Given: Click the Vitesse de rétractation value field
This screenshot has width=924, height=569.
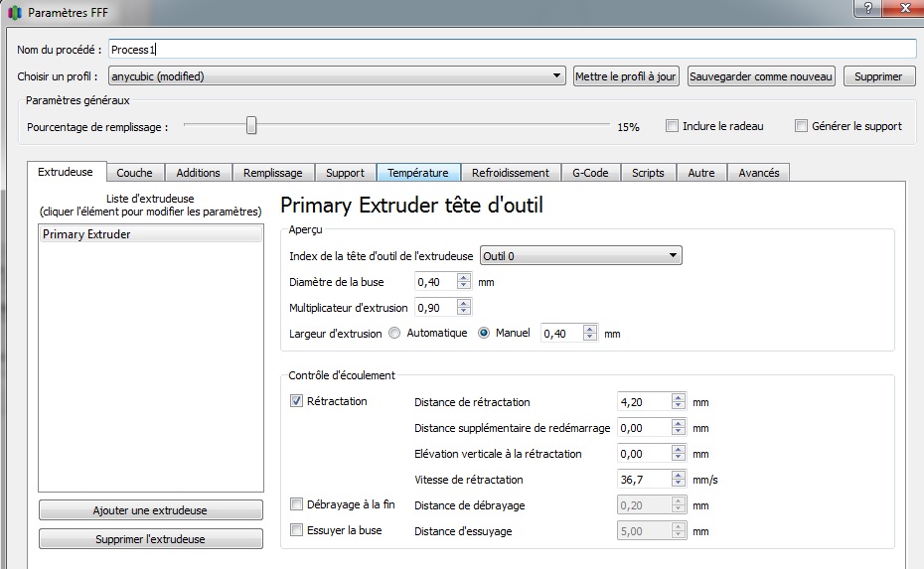Looking at the screenshot, I should [x=644, y=480].
